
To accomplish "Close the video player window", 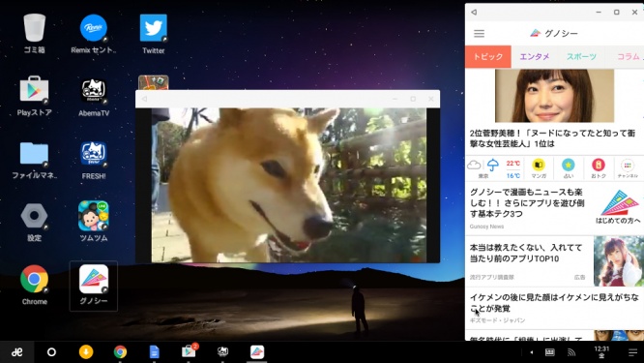I will click(431, 99).
